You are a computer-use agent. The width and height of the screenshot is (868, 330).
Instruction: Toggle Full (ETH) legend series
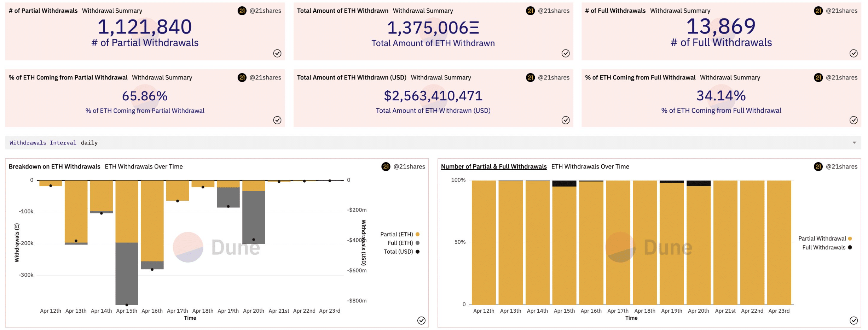pos(403,243)
